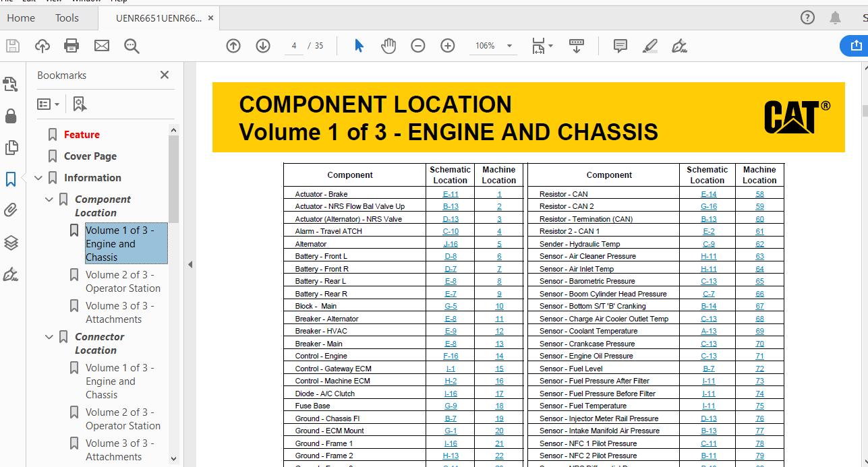Screen dimensions: 868x467
Task: Zoom out with the minus icon
Action: tap(418, 46)
